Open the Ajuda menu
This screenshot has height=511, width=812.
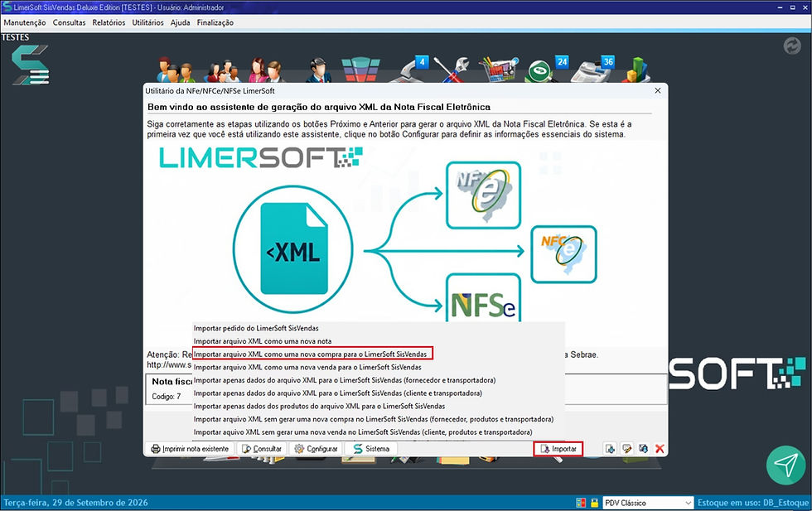click(181, 23)
